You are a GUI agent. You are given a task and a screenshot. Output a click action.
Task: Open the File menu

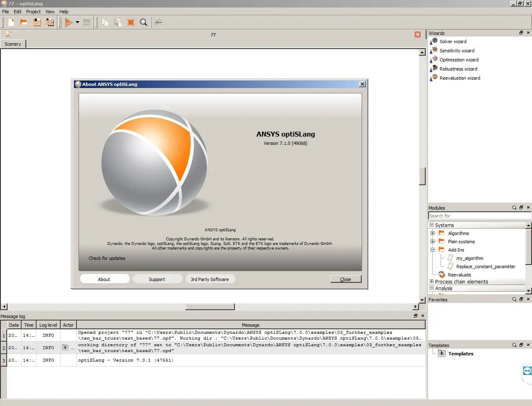click(x=5, y=12)
